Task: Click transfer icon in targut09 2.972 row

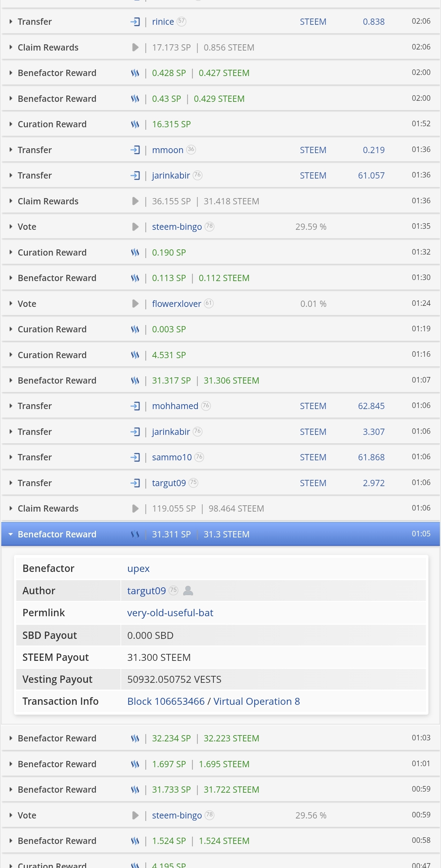Action: [x=135, y=483]
